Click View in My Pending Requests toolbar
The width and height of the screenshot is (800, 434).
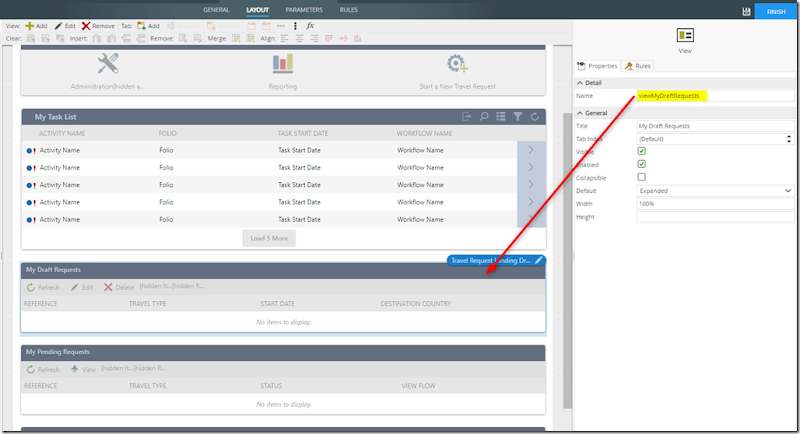83,369
